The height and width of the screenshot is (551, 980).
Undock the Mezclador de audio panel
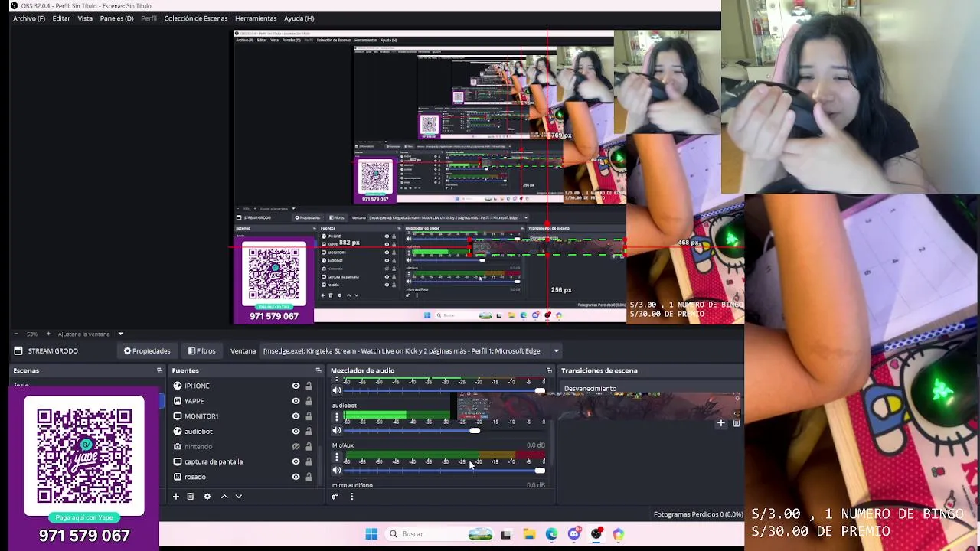[x=548, y=370]
